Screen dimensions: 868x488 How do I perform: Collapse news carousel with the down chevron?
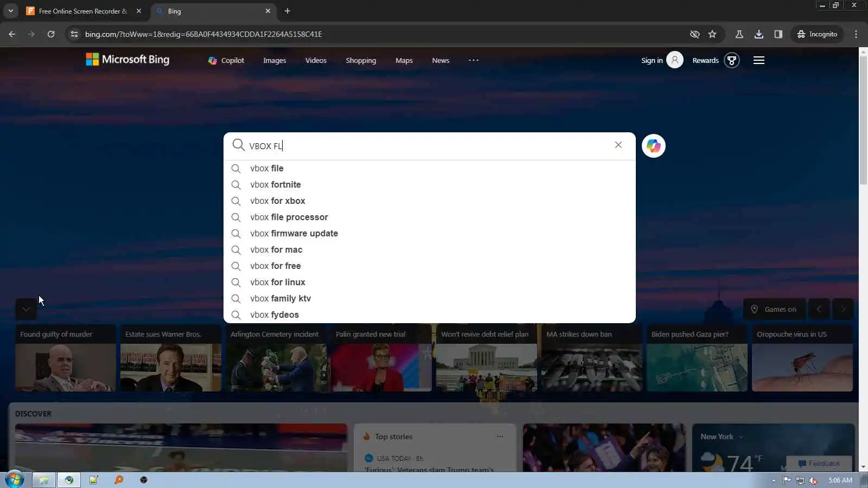26,309
